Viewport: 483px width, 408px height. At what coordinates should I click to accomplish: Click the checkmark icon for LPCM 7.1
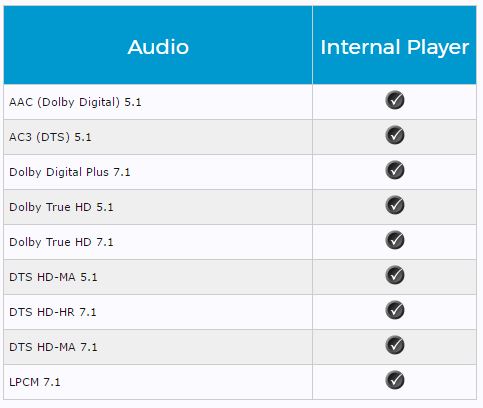(395, 380)
